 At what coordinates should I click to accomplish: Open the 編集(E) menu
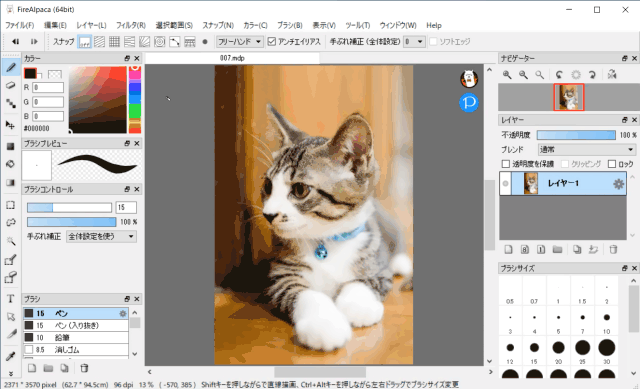[x=55, y=25]
